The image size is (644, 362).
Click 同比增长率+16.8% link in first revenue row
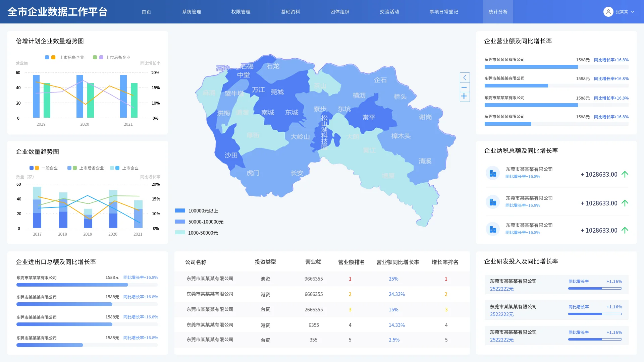click(x=611, y=60)
